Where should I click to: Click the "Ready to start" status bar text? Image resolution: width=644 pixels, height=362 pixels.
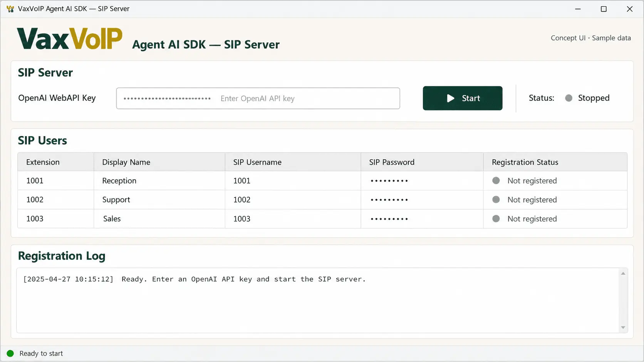(41, 354)
